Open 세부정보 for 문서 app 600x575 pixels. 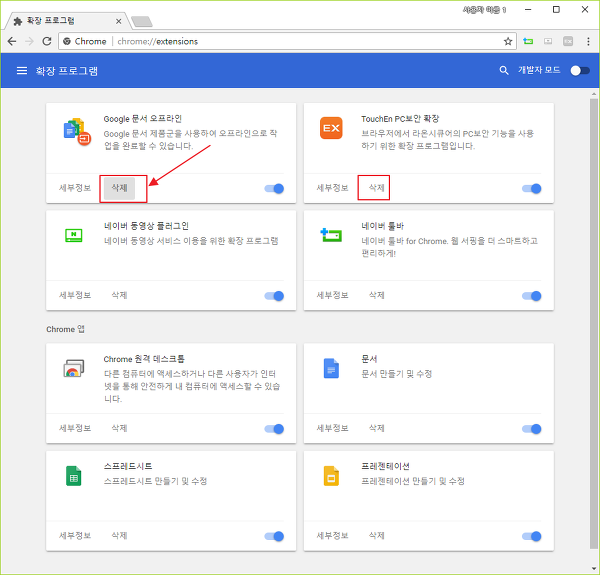click(x=333, y=428)
